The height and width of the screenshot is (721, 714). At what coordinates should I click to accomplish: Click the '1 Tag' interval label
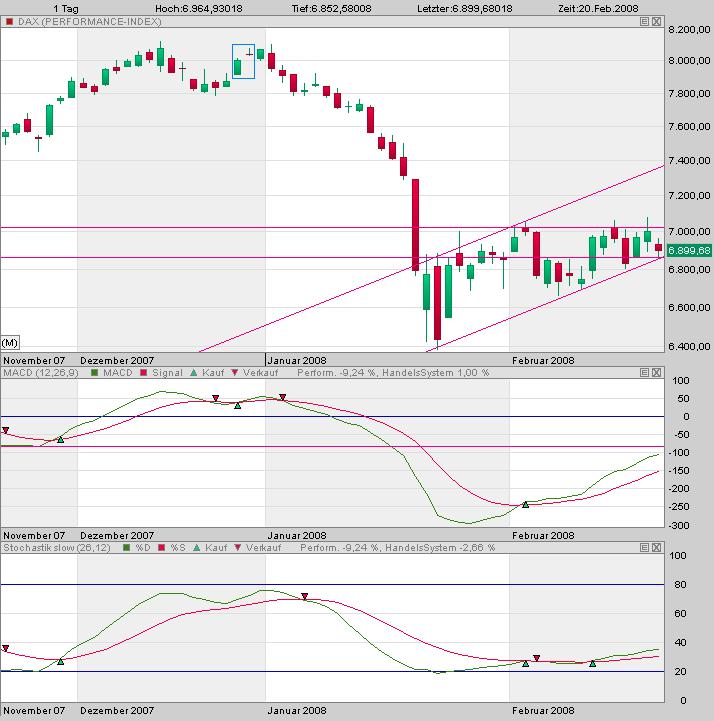point(66,8)
